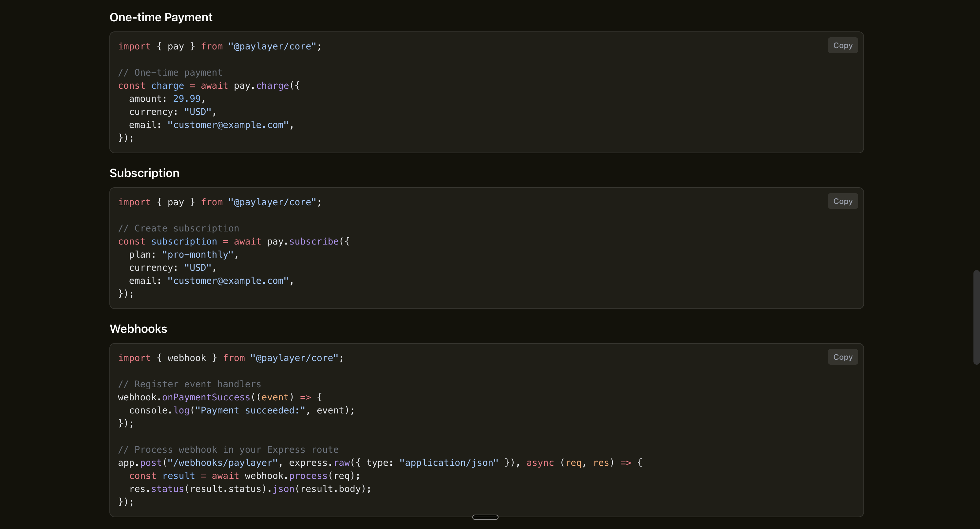
Task: Click the Subscription section heading
Action: tap(144, 173)
